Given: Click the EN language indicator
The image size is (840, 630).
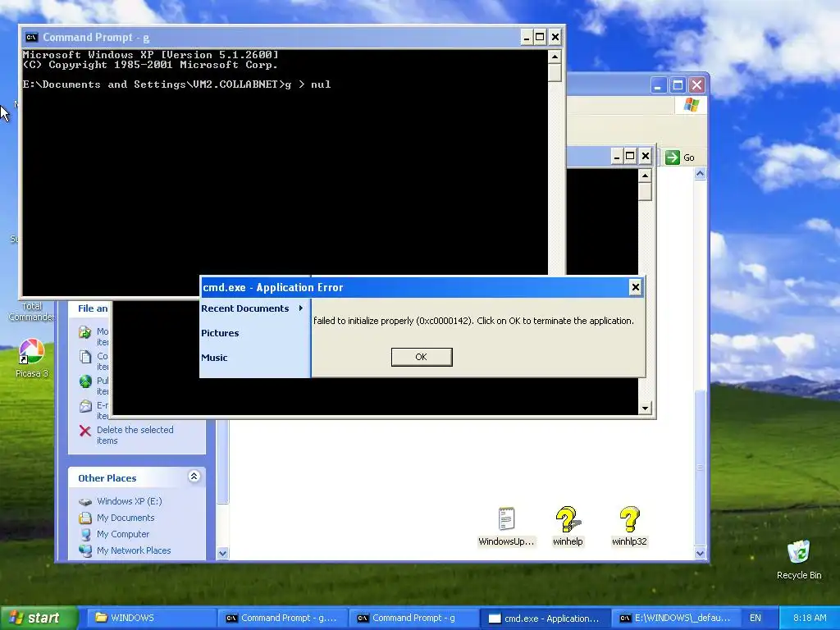Looking at the screenshot, I should (756, 619).
